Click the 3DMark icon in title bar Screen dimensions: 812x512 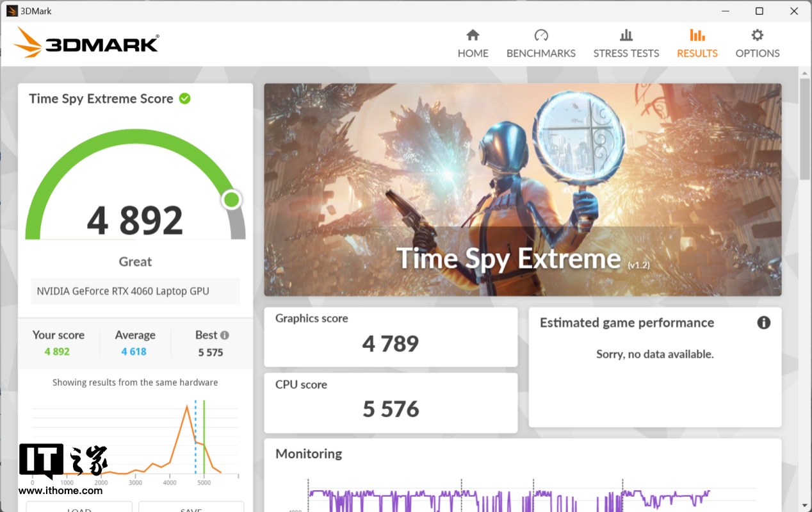12,11
